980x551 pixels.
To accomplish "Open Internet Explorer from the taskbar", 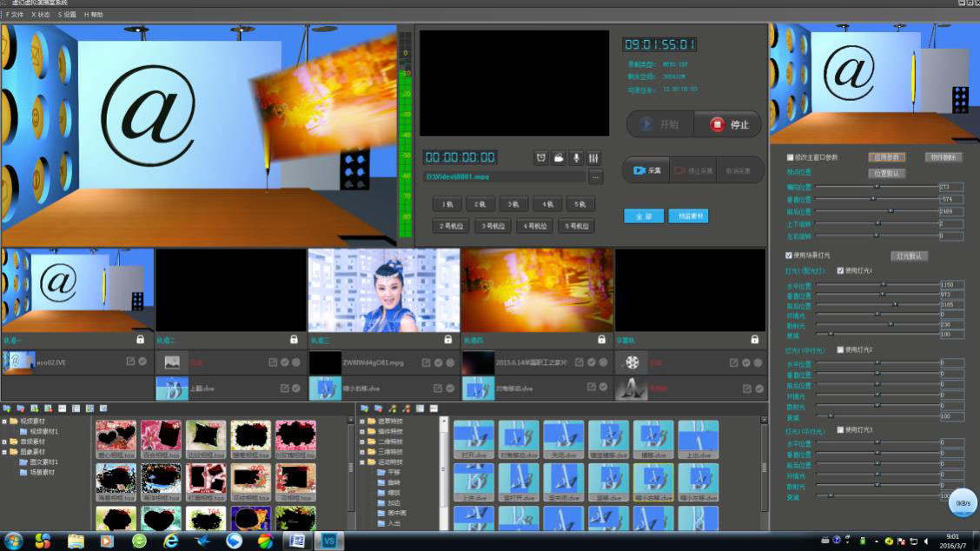I will [x=171, y=541].
